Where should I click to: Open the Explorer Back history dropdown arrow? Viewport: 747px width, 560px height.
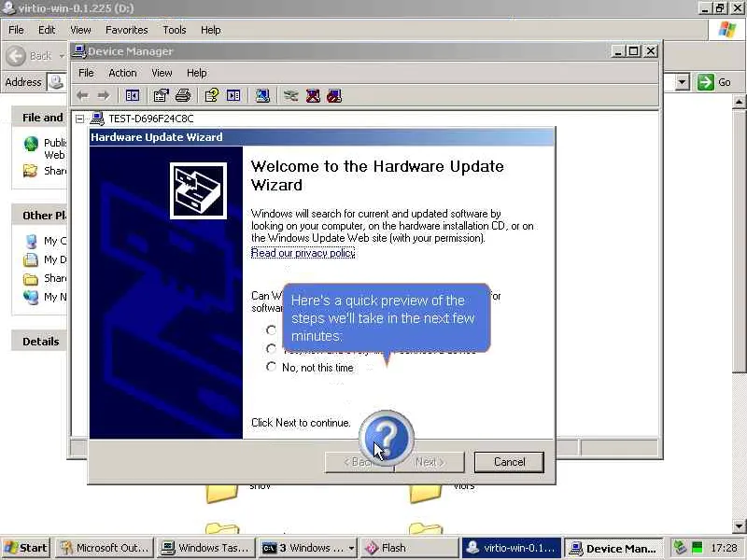(62, 56)
